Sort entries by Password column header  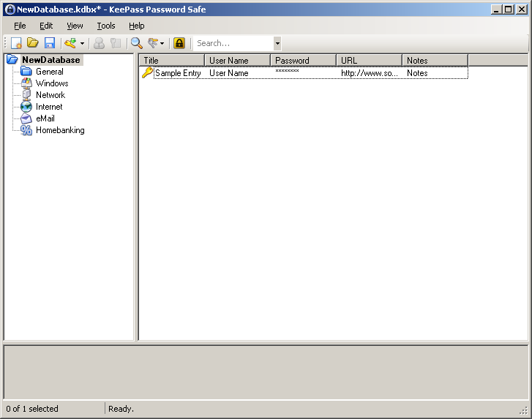point(304,61)
